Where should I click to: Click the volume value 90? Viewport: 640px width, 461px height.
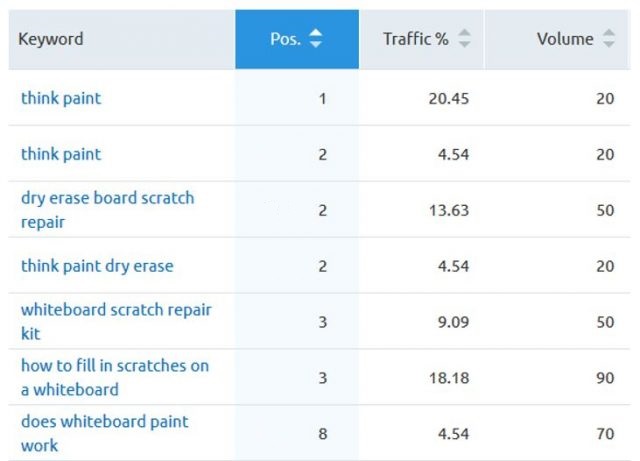click(604, 378)
